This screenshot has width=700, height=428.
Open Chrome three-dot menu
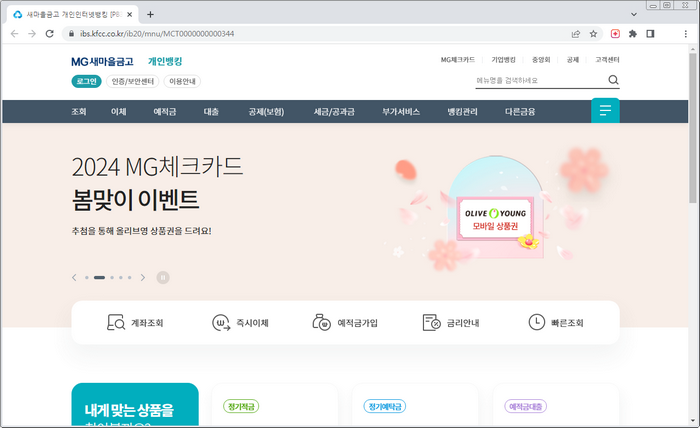click(686, 34)
